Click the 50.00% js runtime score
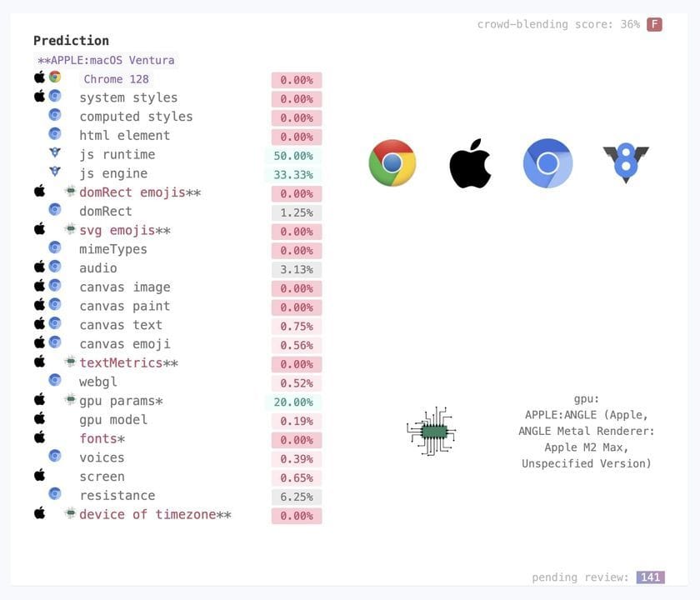 [296, 156]
